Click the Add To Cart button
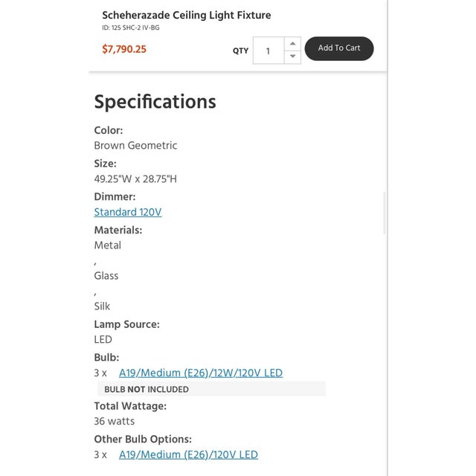This screenshot has height=476, width=476. point(339,48)
